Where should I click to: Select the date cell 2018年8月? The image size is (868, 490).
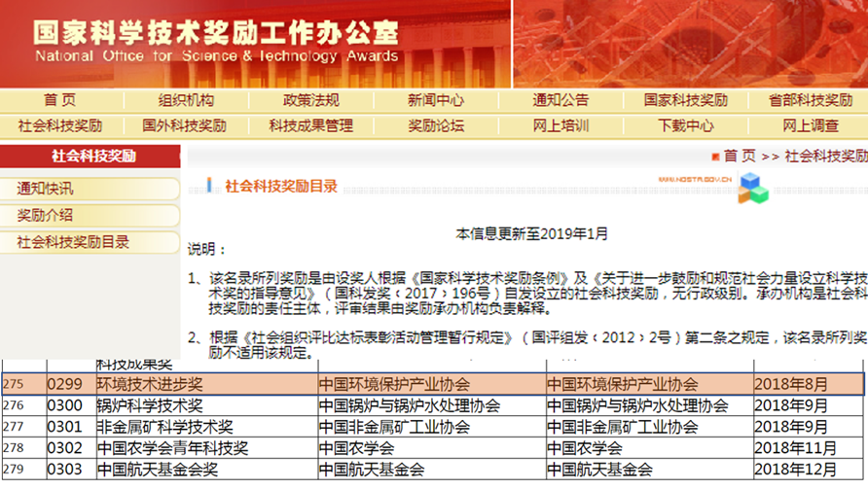(x=809, y=384)
